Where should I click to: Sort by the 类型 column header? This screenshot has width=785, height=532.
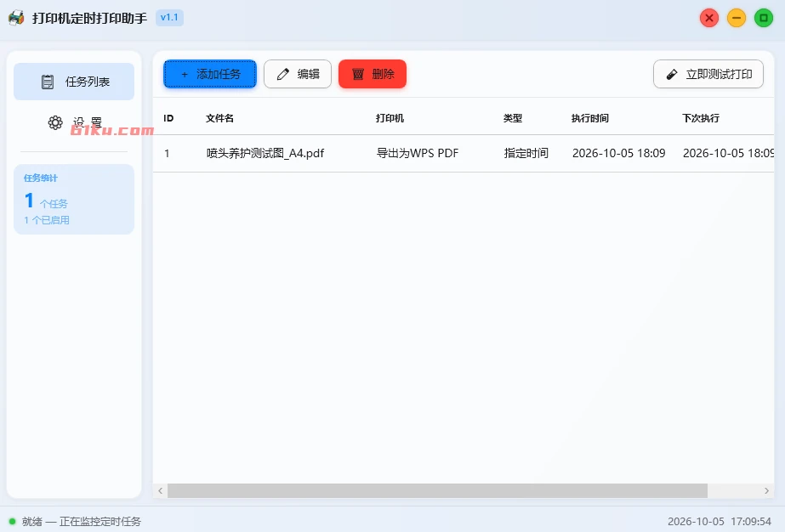point(513,118)
